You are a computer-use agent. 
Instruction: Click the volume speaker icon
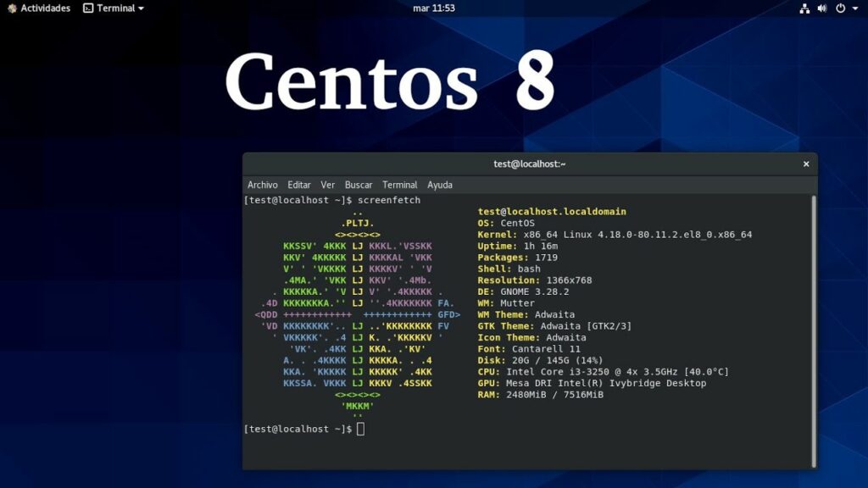tap(821, 8)
